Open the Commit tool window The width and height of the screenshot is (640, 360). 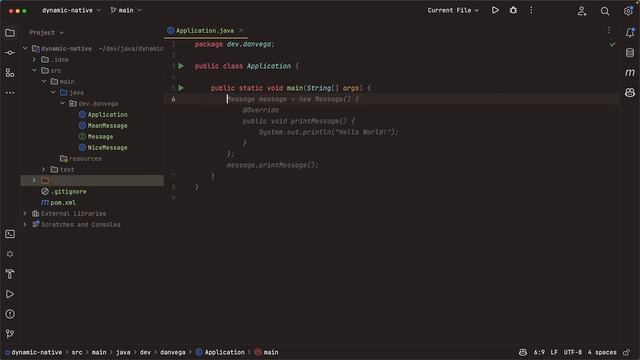pyautogui.click(x=10, y=53)
